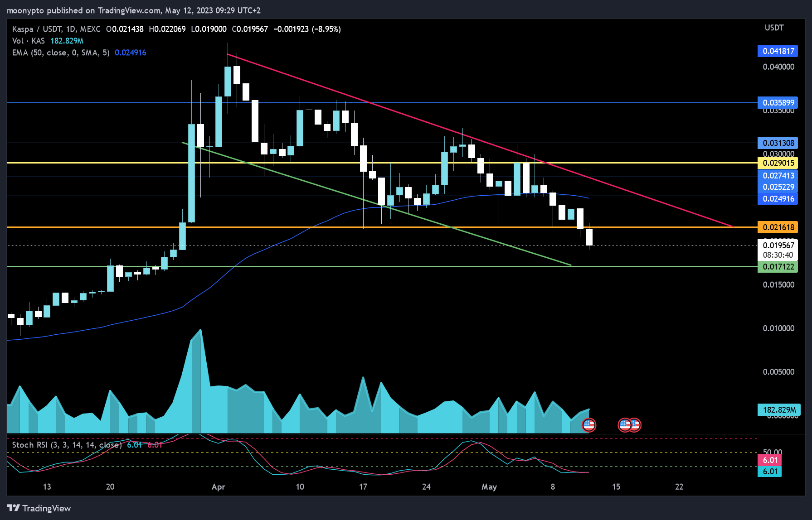Click the teal 6.01 Stoch RSI tag
This screenshot has width=812, height=520.
770,472
